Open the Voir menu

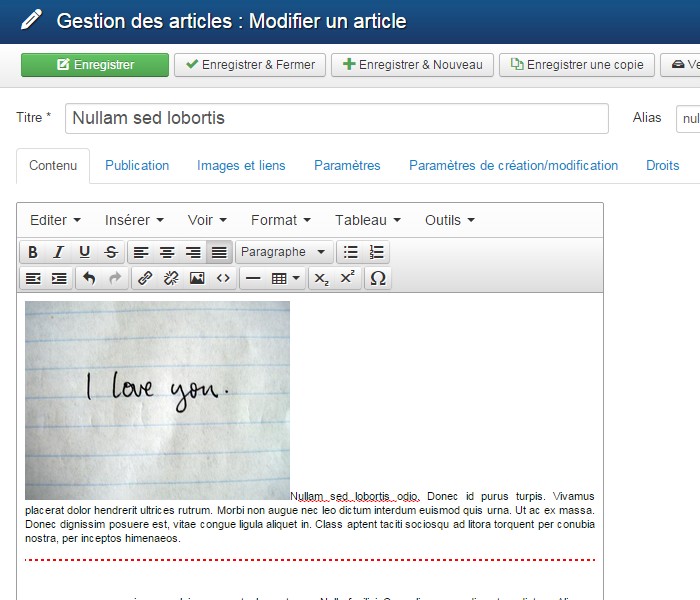(207, 220)
